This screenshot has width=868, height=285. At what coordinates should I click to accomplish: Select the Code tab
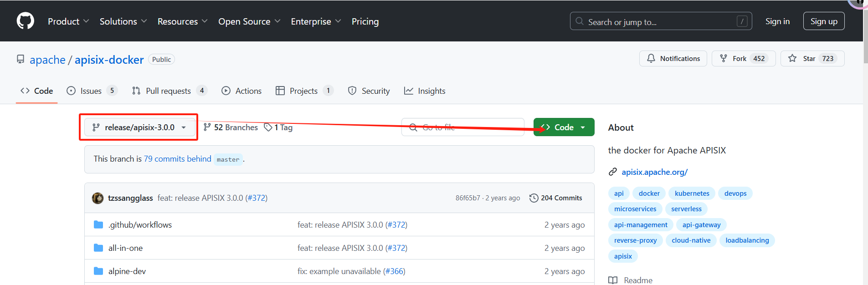[x=37, y=91]
